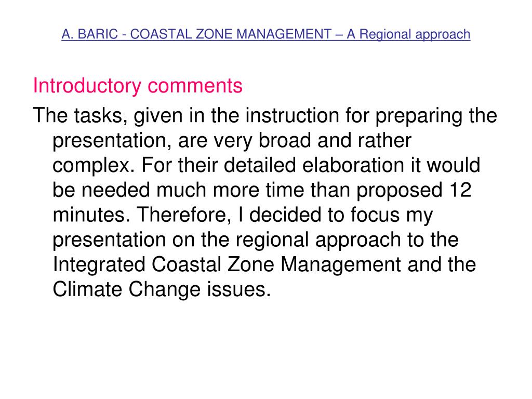Open the A. BARIC Coastal Zone Management link
Image resolution: width=532 pixels, height=399 pixels.
[x=265, y=34]
